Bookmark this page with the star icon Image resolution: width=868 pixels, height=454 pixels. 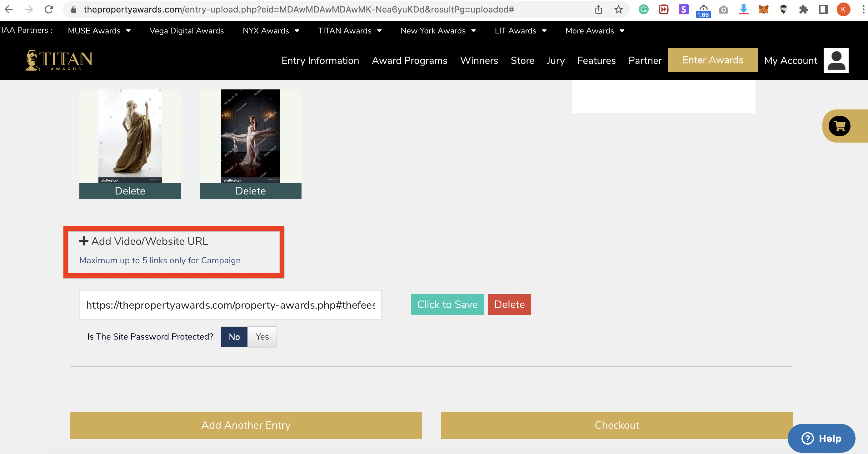[x=618, y=9]
